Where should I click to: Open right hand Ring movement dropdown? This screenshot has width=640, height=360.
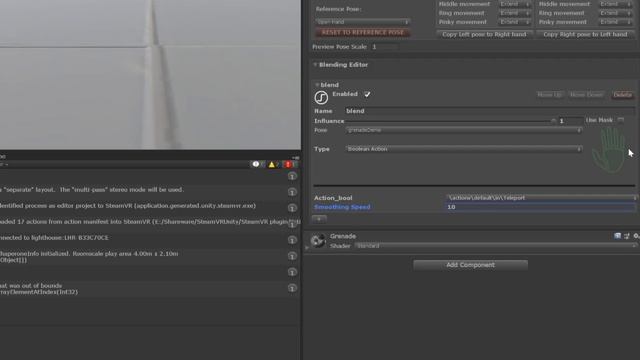click(x=616, y=13)
